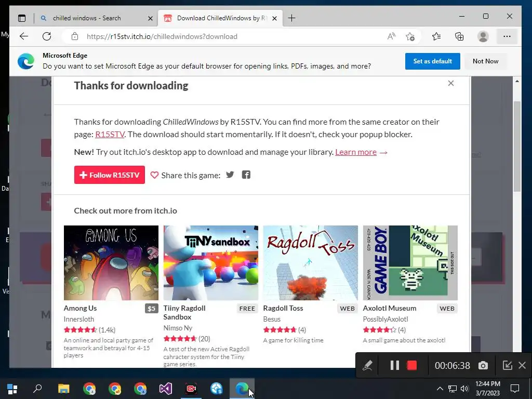
Task: Pause the screen recording
Action: [394, 365]
